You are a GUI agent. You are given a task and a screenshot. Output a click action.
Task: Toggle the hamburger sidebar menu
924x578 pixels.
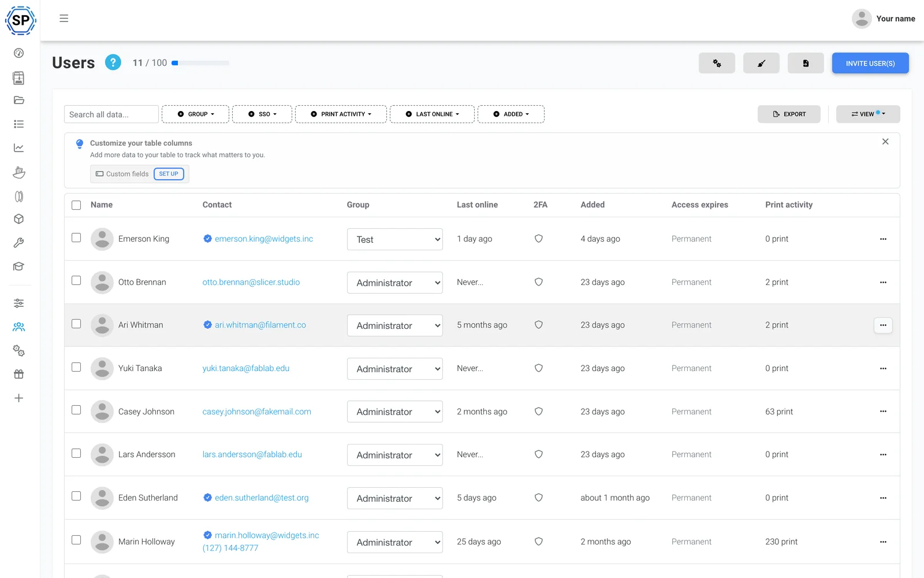pos(64,18)
